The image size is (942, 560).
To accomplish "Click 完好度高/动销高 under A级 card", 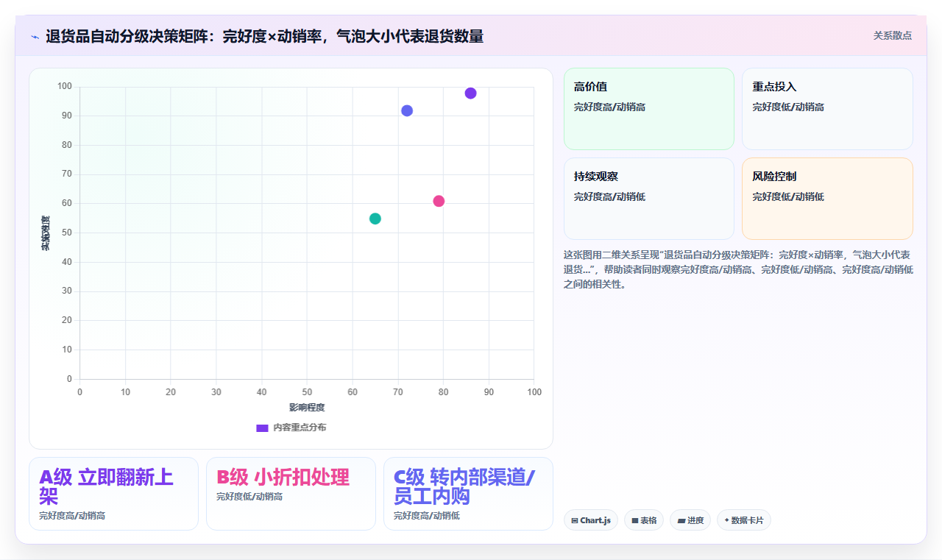I will [x=72, y=516].
